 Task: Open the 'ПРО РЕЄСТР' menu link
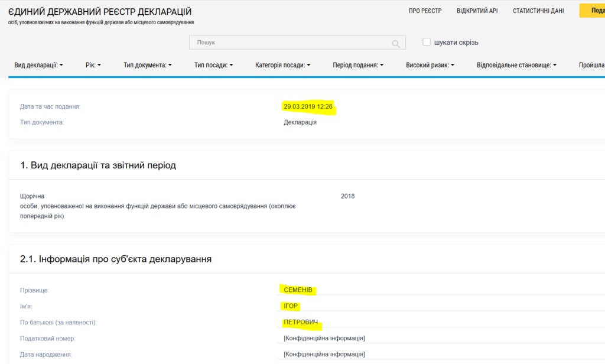pyautogui.click(x=425, y=11)
